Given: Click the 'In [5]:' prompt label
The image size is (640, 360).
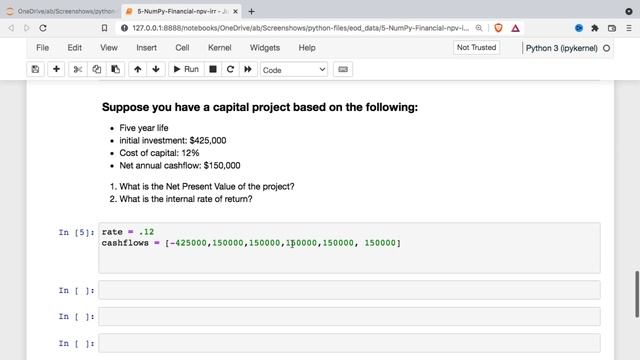Looking at the screenshot, I should tap(76, 232).
